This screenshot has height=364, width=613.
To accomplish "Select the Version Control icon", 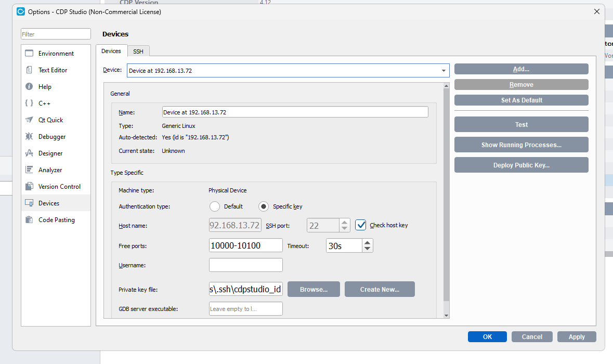I will click(x=29, y=187).
